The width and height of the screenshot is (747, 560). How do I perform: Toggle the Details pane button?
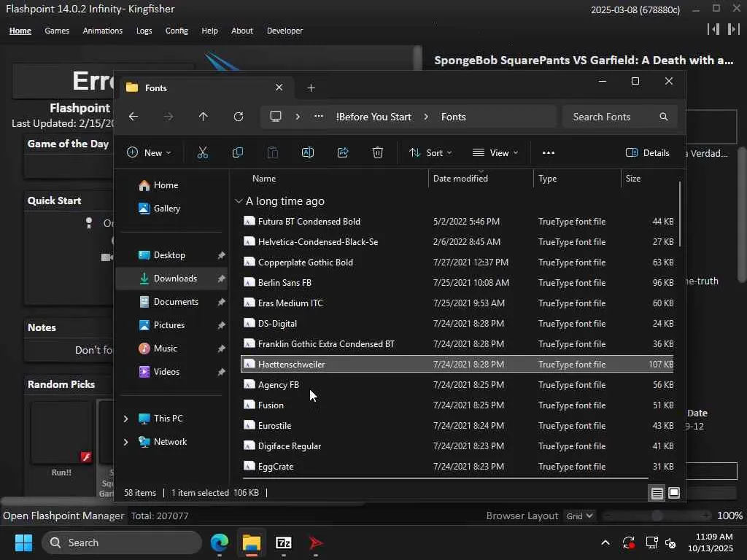[647, 153]
